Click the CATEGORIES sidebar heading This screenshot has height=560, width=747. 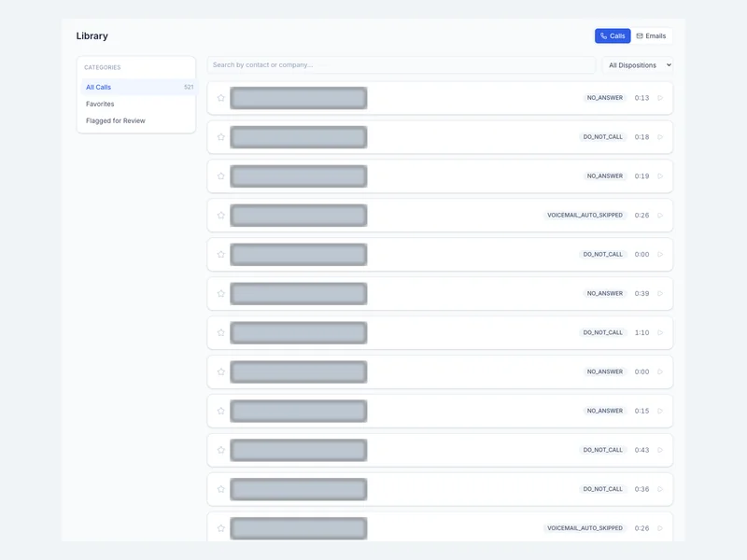coord(103,67)
